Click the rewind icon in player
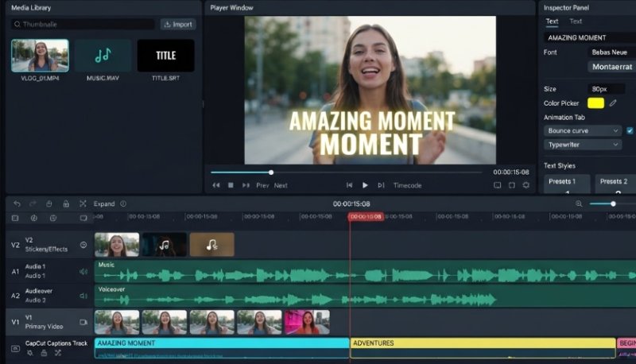 [x=216, y=185]
